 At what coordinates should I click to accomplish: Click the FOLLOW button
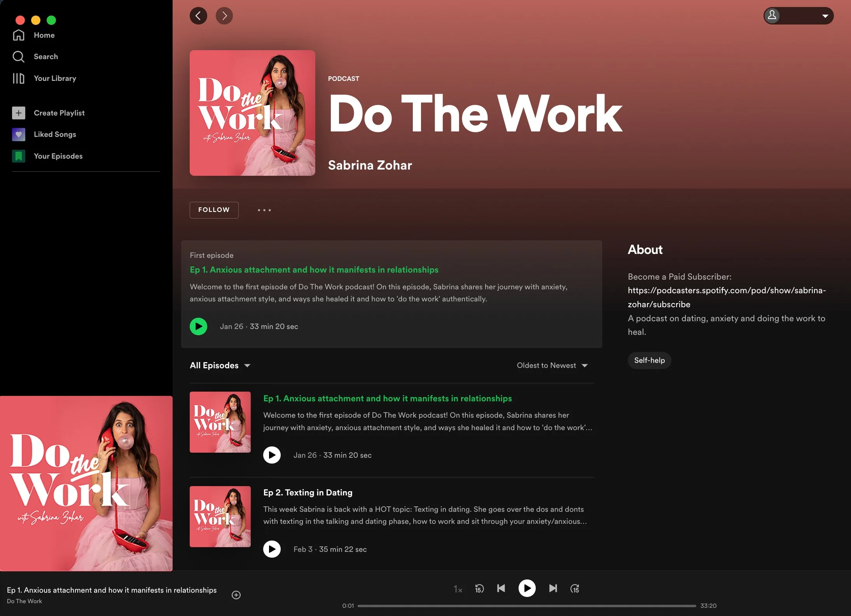coord(214,210)
